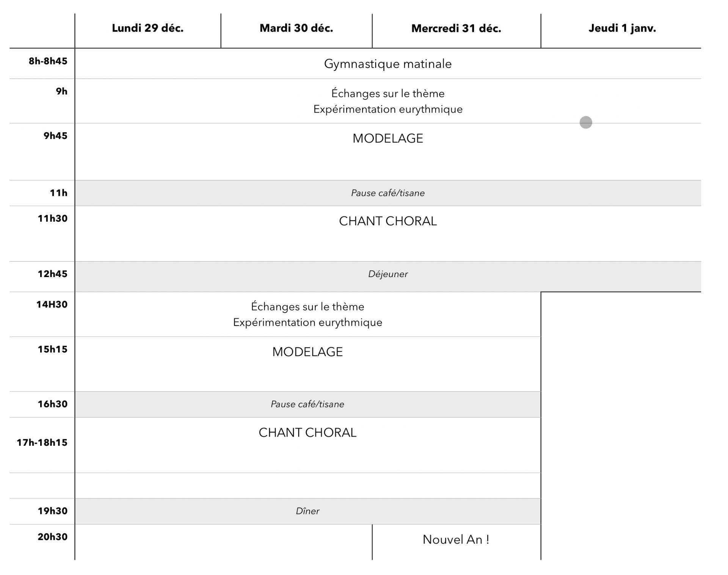
Task: Click the "Dîner" row text
Action: point(307,511)
